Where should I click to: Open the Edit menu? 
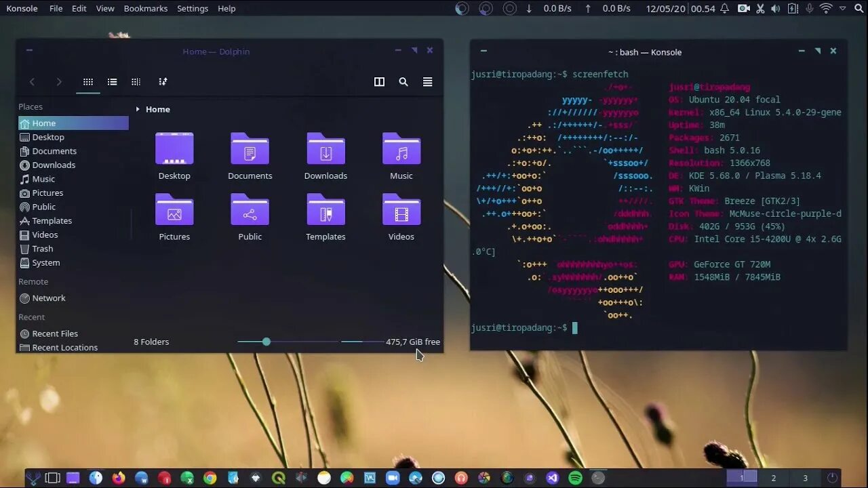[79, 8]
